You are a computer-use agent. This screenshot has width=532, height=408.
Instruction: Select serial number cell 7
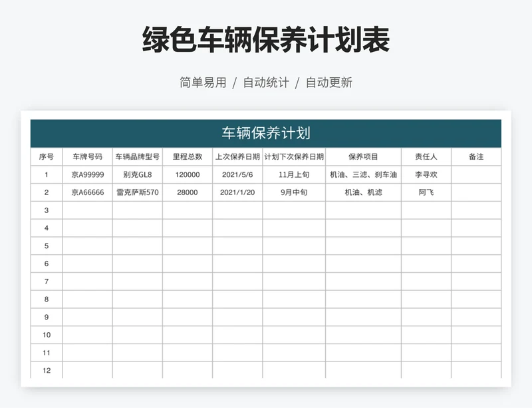[x=47, y=282]
